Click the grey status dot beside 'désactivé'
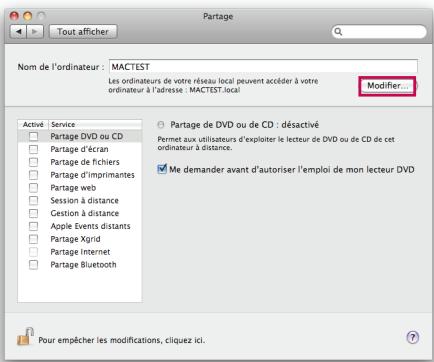434x362 pixels. pos(161,125)
